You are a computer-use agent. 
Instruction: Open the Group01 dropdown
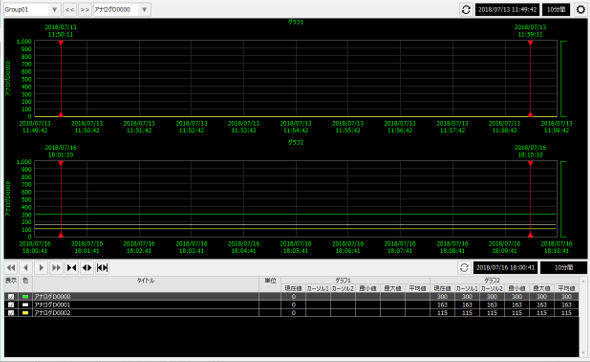[32, 9]
